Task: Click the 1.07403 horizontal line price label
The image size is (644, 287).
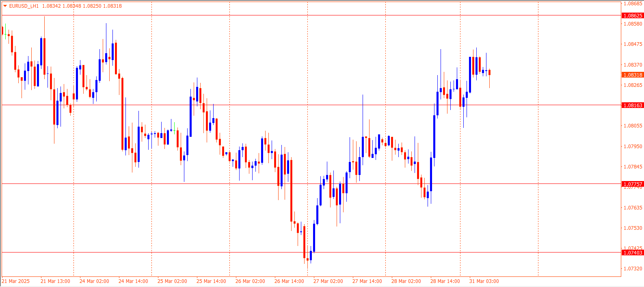Action: point(633,252)
